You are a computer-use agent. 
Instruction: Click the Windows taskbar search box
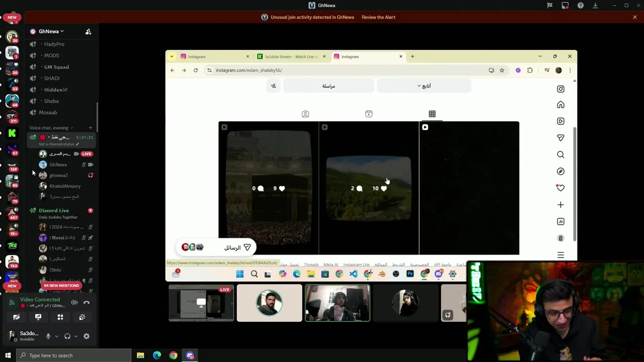pos(74,355)
